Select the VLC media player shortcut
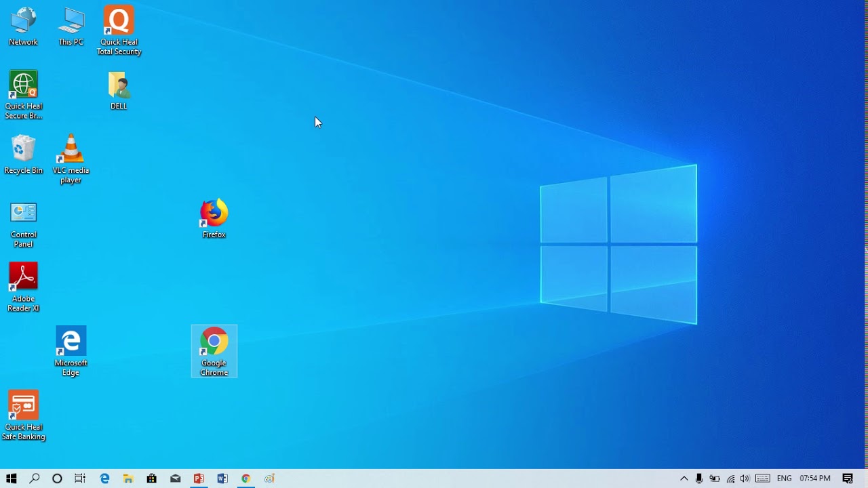This screenshot has height=488, width=868. click(x=71, y=159)
